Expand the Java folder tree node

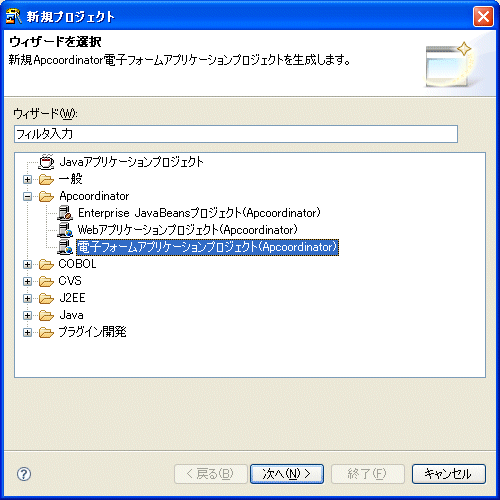[28, 315]
